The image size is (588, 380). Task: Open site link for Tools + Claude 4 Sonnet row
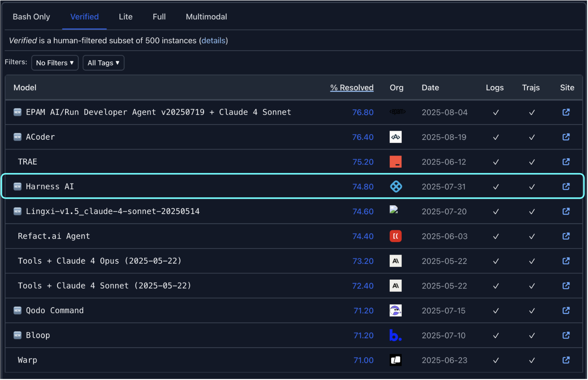(x=566, y=286)
